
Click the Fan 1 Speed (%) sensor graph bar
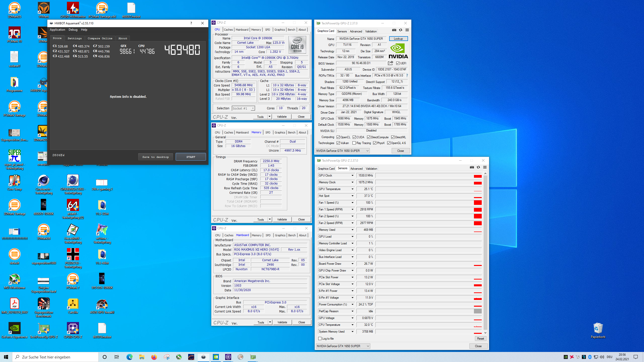429,203
